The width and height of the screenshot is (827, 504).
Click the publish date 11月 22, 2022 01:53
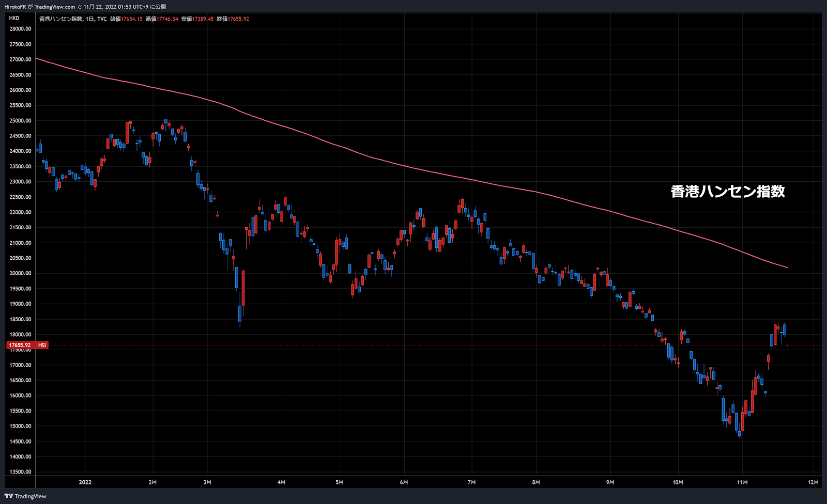[108, 7]
